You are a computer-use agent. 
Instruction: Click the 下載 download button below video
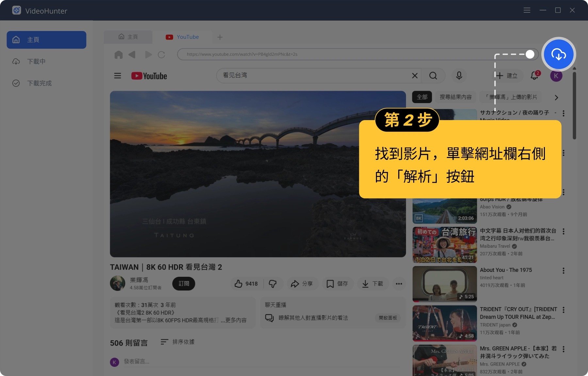[373, 284]
